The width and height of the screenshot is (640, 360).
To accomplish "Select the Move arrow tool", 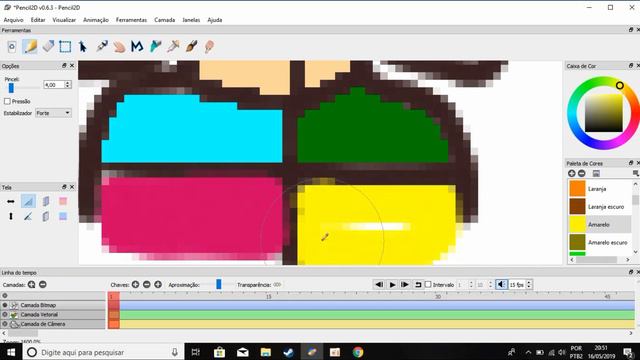I will [83, 47].
